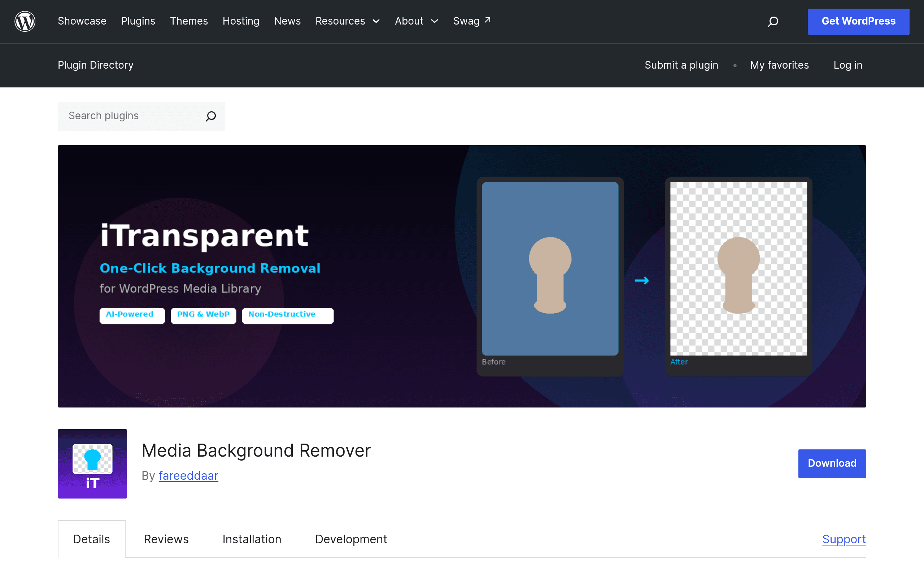Image resolution: width=924 pixels, height=578 pixels.
Task: Open the News menu item
Action: (287, 21)
